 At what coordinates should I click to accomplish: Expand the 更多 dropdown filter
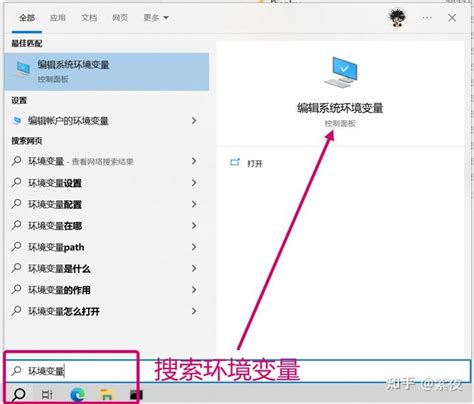[x=156, y=18]
